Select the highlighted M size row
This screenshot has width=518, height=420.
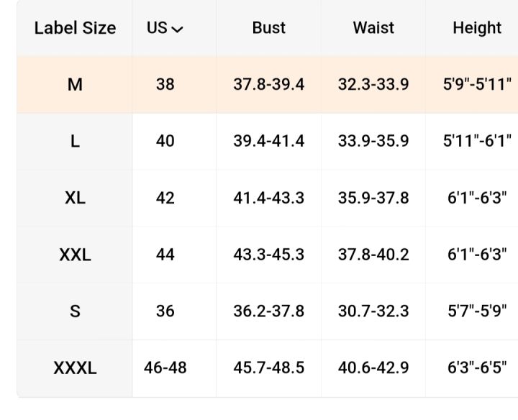click(x=267, y=85)
